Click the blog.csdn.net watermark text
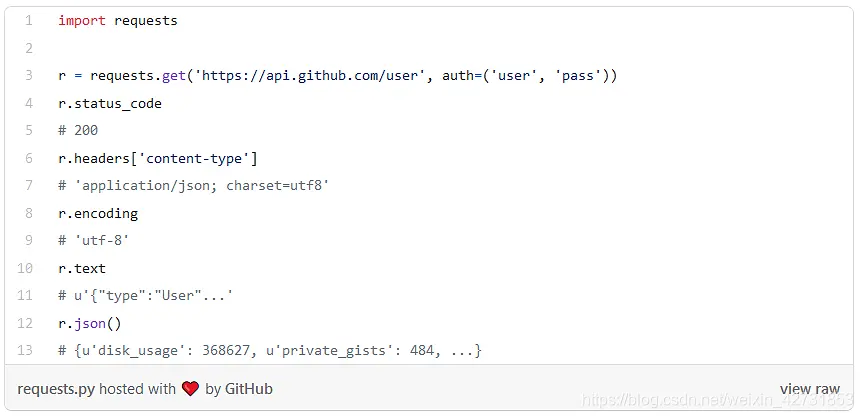Image resolution: width=863 pixels, height=418 pixels. pyautogui.click(x=716, y=399)
